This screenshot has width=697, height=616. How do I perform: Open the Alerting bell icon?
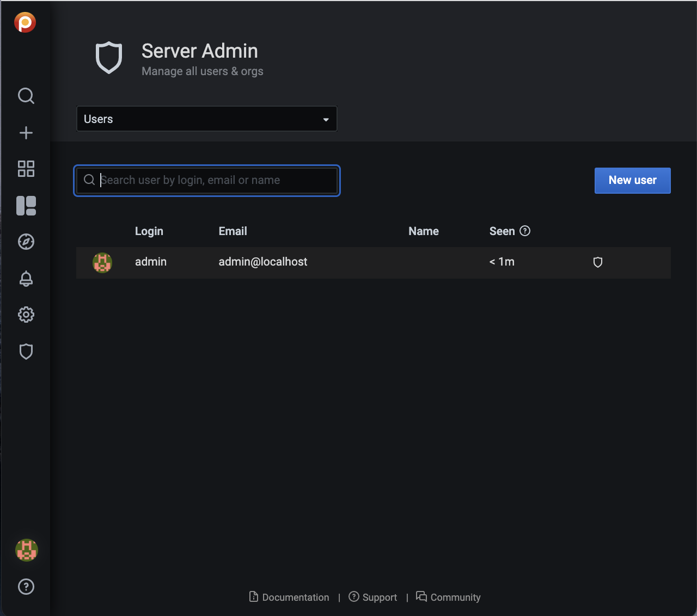pos(26,279)
